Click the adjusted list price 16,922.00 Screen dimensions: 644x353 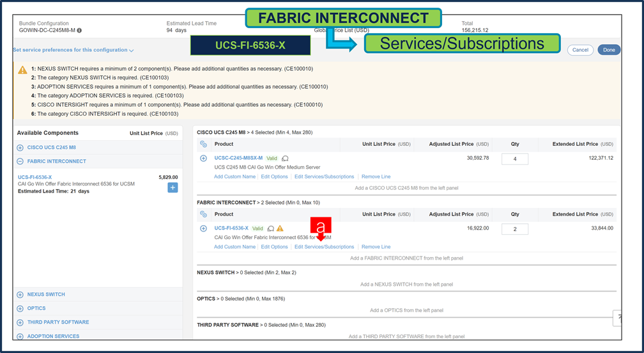[478, 228]
